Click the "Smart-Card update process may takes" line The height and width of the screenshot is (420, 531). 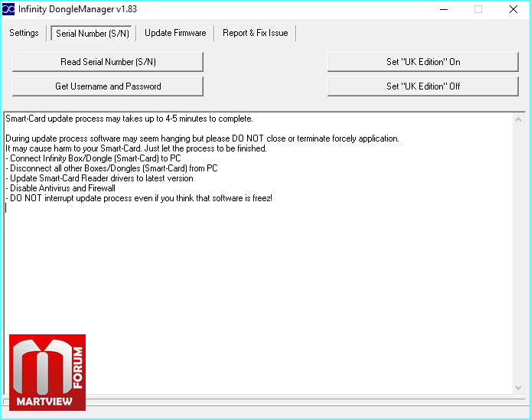point(129,119)
